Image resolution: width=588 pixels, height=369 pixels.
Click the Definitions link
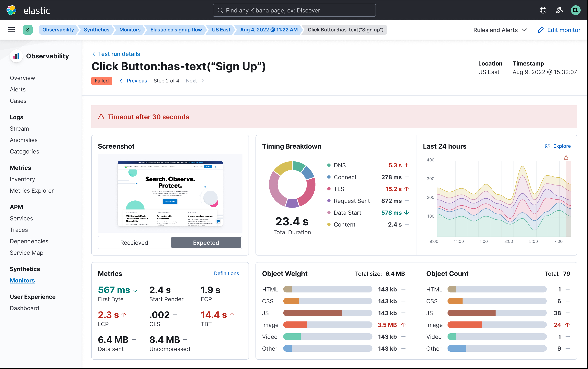227,273
